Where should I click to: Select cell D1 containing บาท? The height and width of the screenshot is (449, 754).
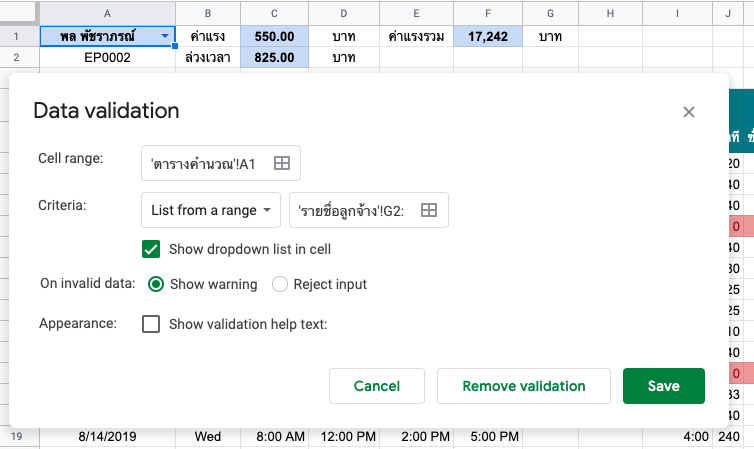pos(344,36)
